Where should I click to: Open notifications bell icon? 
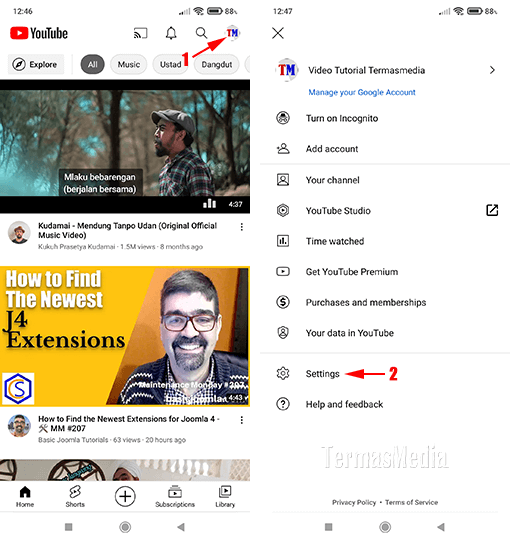tap(171, 34)
